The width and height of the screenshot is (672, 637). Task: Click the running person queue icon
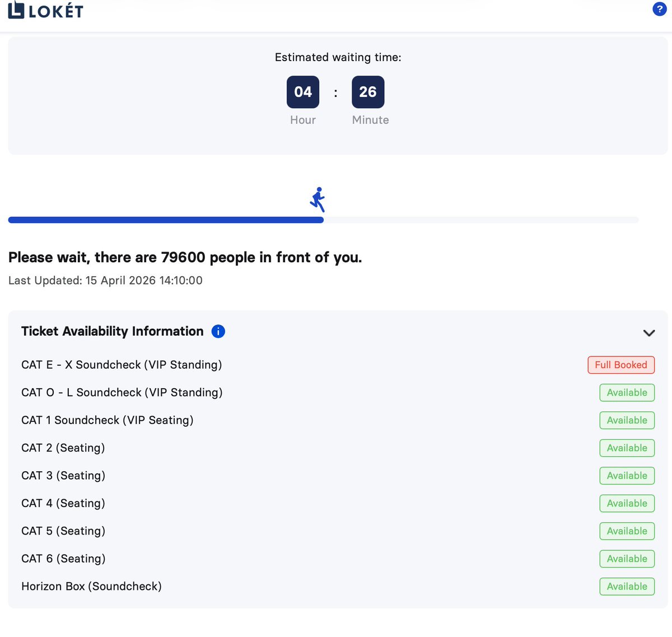click(x=318, y=200)
